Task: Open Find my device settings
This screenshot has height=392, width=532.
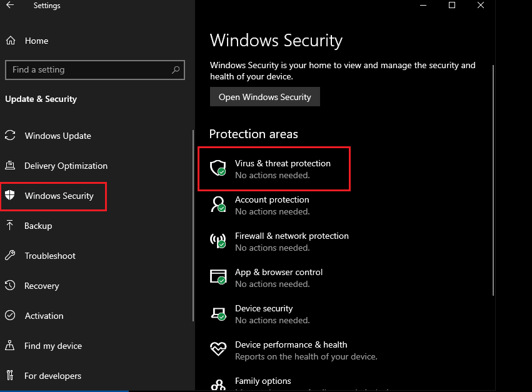Action: click(53, 346)
